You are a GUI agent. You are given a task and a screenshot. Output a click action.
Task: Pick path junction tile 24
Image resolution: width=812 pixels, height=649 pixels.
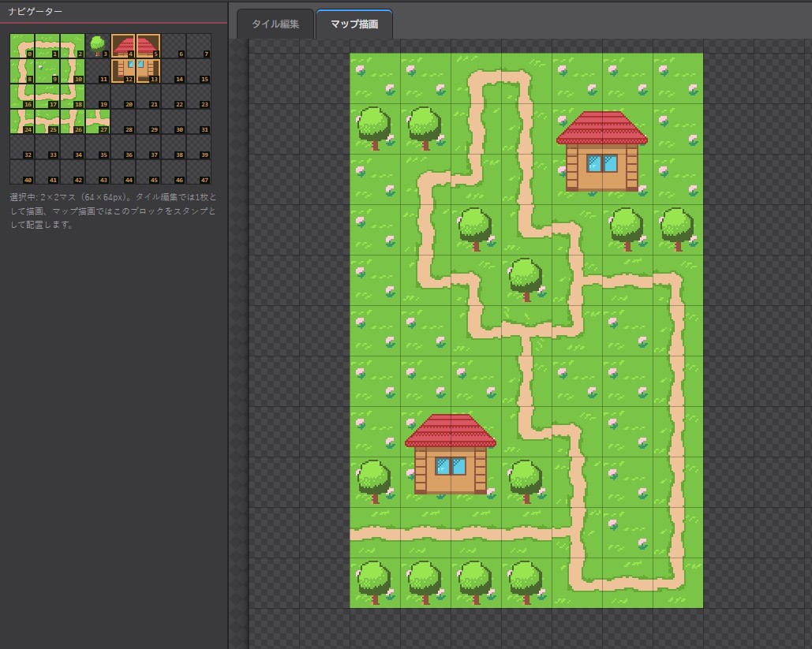click(22, 121)
